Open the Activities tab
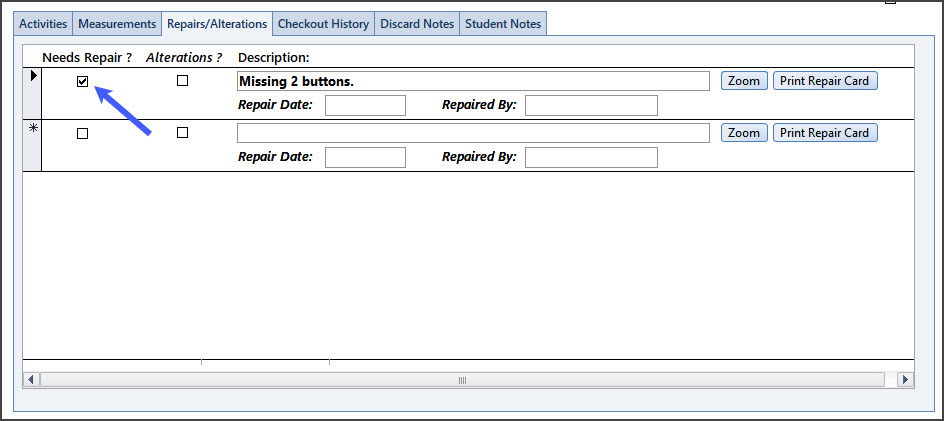 click(x=43, y=24)
